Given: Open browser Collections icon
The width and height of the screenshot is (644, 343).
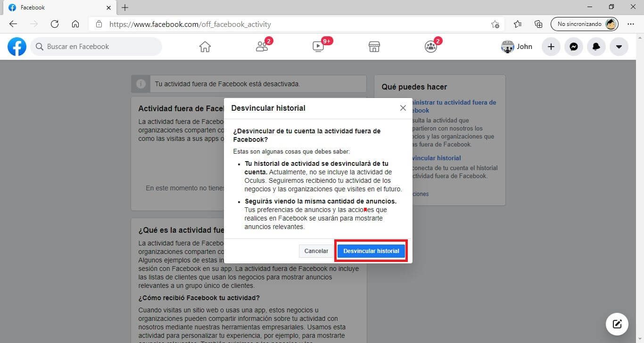Looking at the screenshot, I should 538,24.
